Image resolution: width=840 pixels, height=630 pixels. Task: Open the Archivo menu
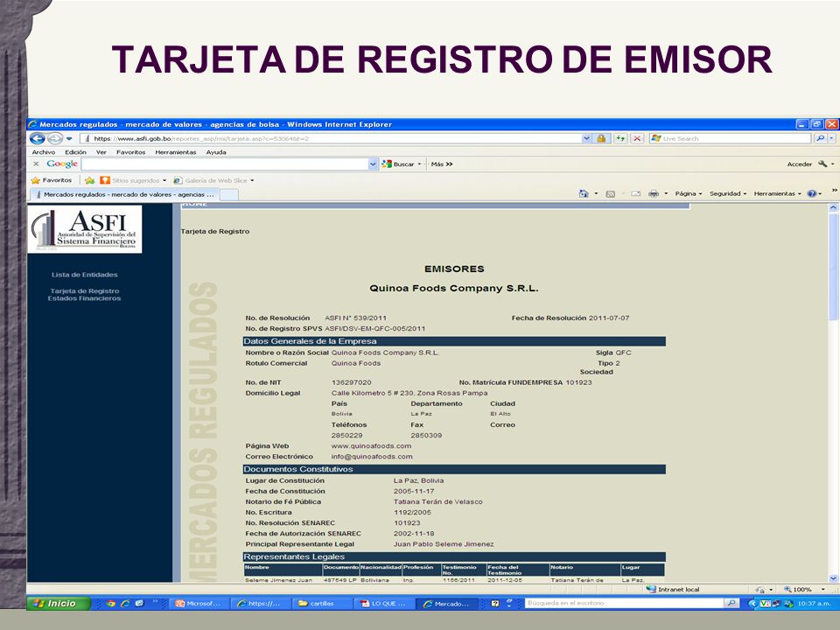point(44,152)
